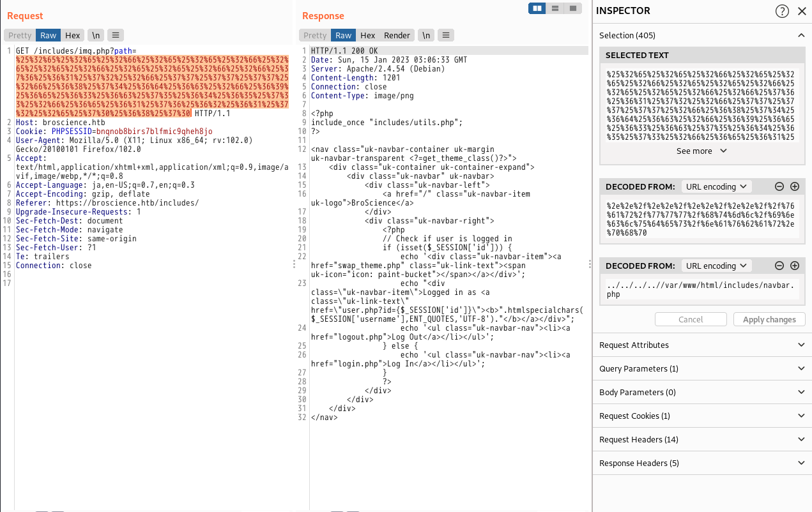Click Sec-Fetch-Mode: navigate header line
812x512 pixels.
click(x=70, y=229)
